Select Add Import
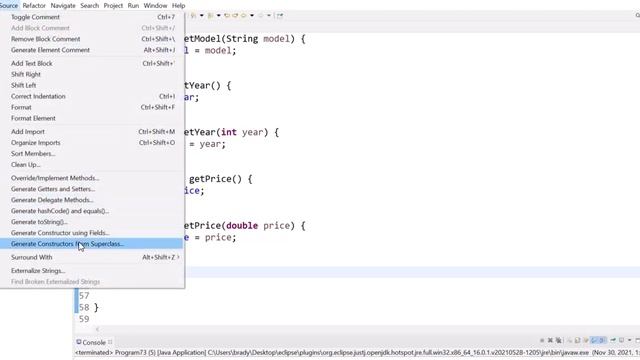The width and height of the screenshot is (640, 360). click(92, 132)
